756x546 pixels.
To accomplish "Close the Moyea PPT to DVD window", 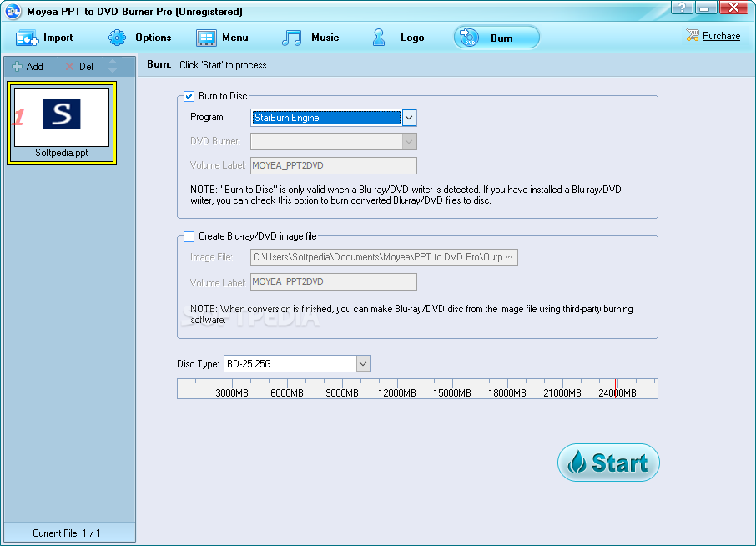I will click(x=733, y=8).
